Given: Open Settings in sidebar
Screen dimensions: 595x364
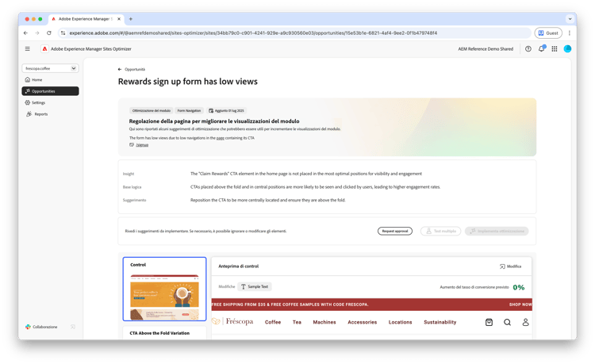Looking at the screenshot, I should point(35,102).
